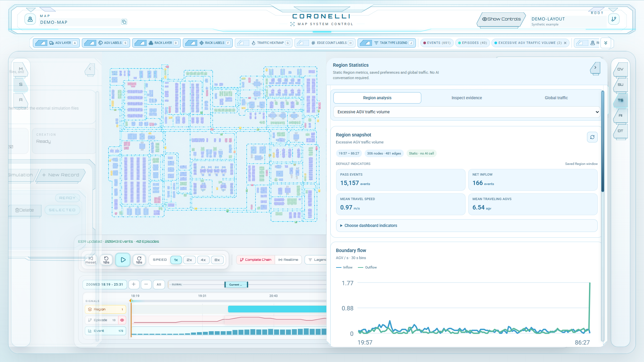Screen dimensions: 644x362
Task: Skip playback forward by 10s
Action: pos(139,260)
